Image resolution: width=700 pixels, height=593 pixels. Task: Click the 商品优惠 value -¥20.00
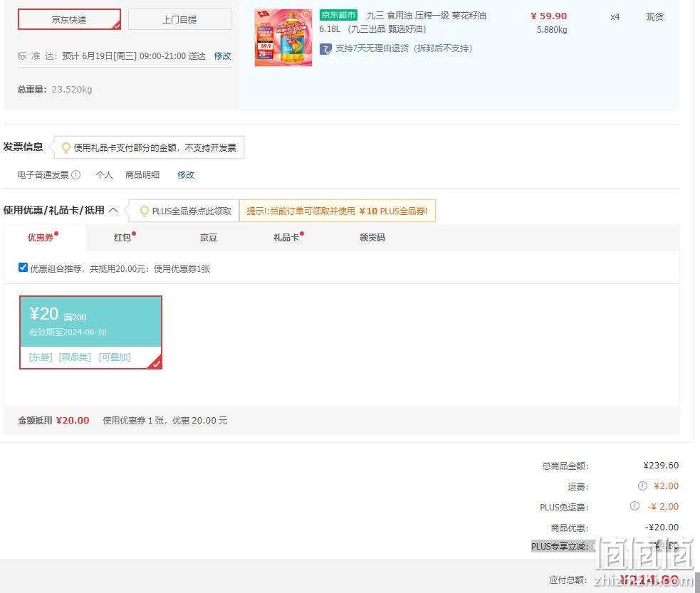662,527
